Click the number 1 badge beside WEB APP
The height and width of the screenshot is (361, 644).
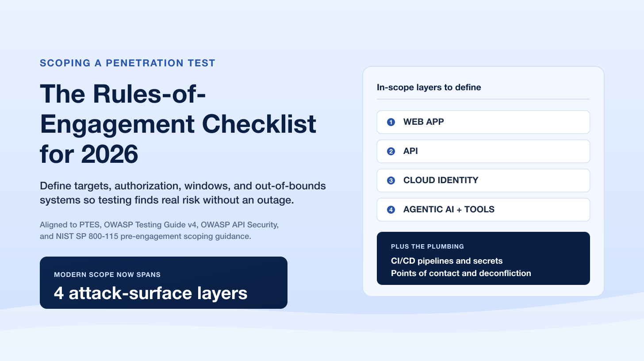tap(391, 122)
